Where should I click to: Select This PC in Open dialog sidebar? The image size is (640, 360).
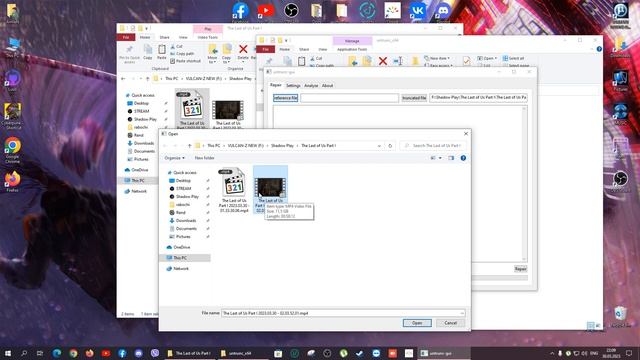coord(180,258)
